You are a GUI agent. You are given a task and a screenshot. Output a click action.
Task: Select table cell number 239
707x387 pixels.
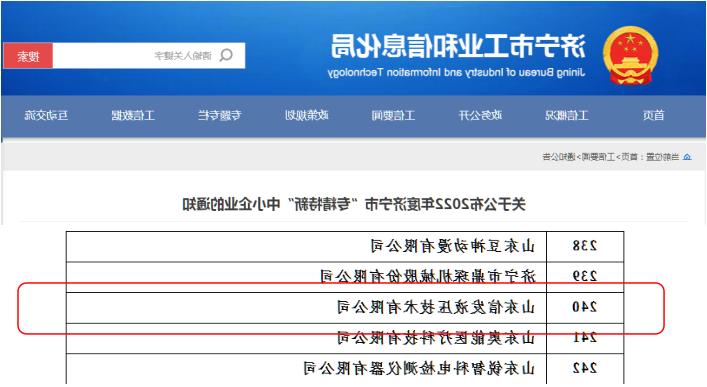[585, 276]
